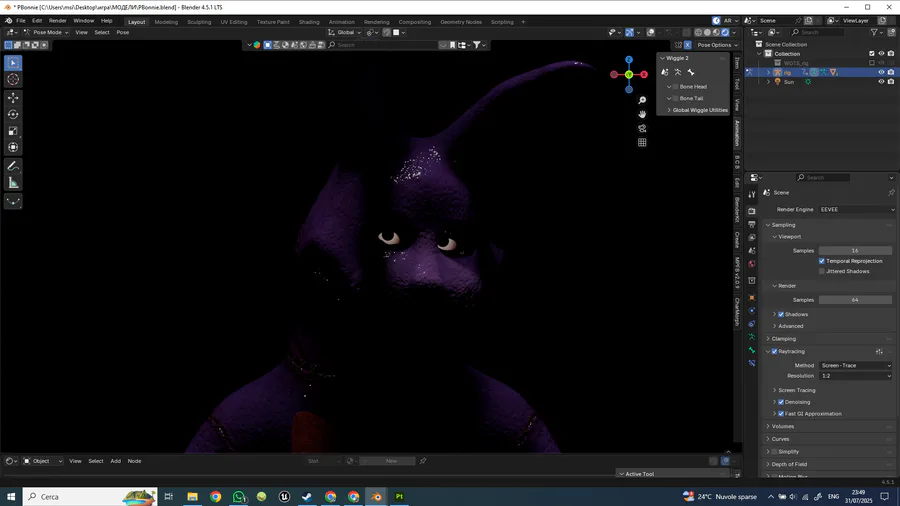Open the Global orientation dropdown
The width and height of the screenshot is (900, 506).
pyautogui.click(x=345, y=33)
